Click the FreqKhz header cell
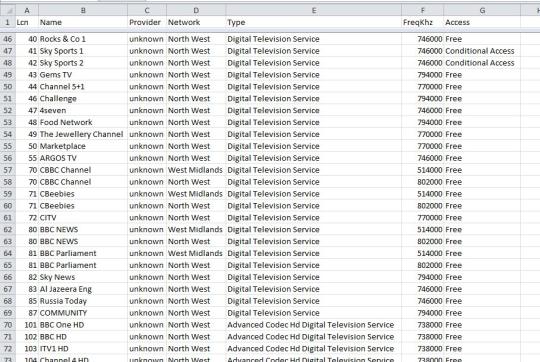540x362 pixels. point(423,22)
